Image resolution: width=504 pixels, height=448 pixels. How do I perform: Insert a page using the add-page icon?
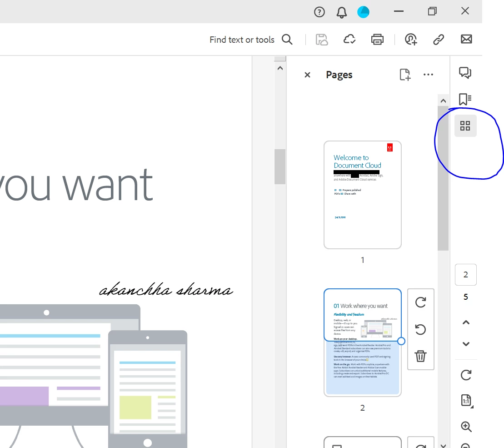point(405,75)
